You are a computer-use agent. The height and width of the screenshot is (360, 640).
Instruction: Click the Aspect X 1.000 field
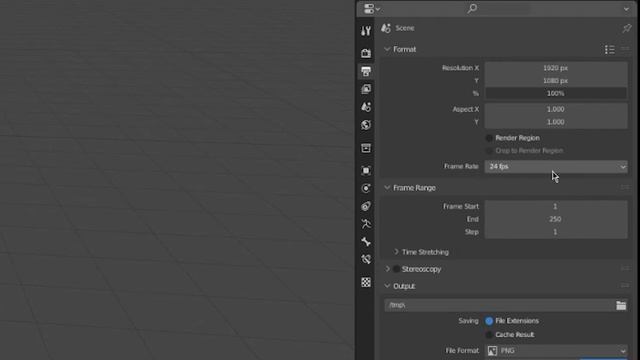click(x=556, y=109)
